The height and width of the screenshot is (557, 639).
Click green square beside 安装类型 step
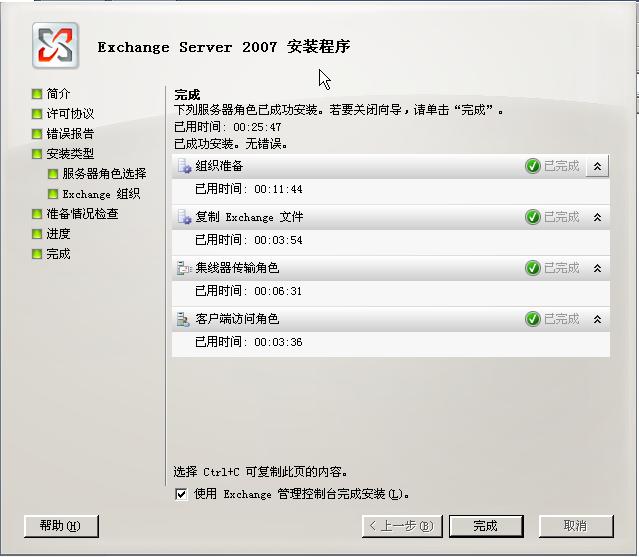tap(37, 154)
